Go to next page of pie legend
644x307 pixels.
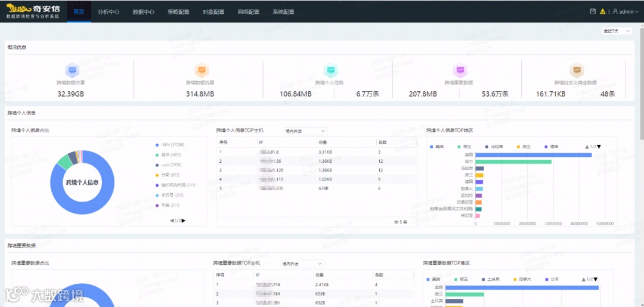tap(184, 221)
